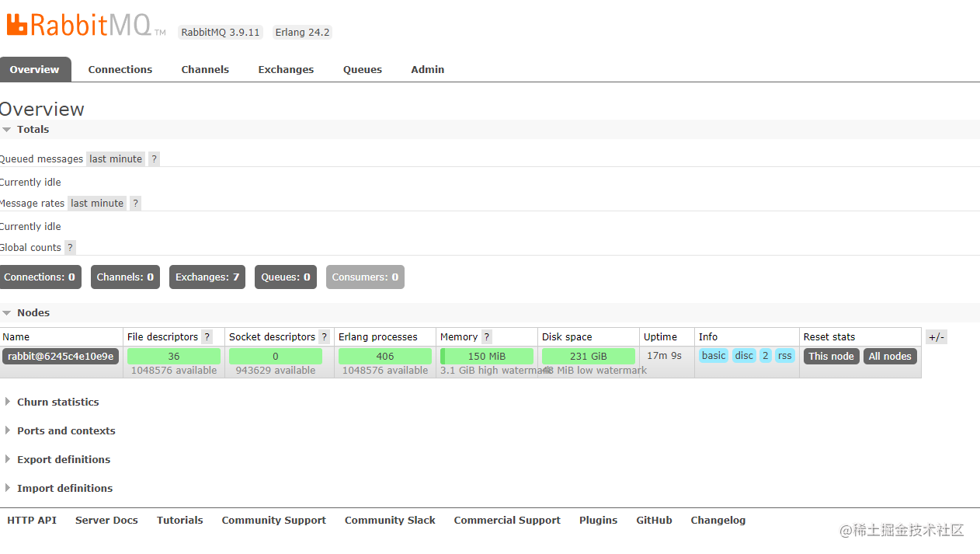Expand the Import definitions section
980x554 pixels.
[64, 488]
